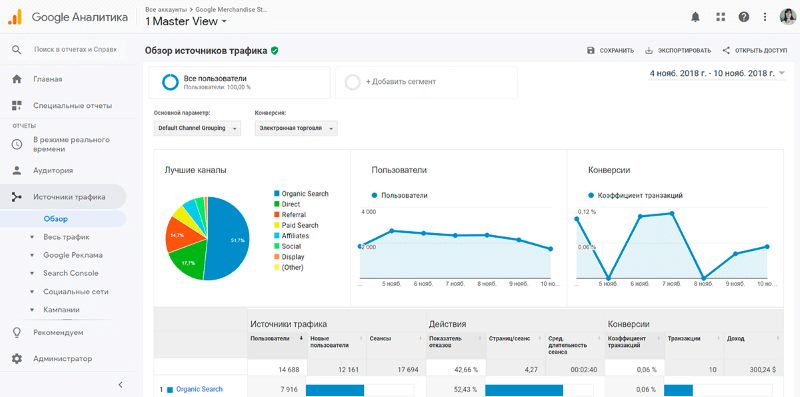Open the help question mark icon
The height and width of the screenshot is (397, 800).
(x=743, y=17)
